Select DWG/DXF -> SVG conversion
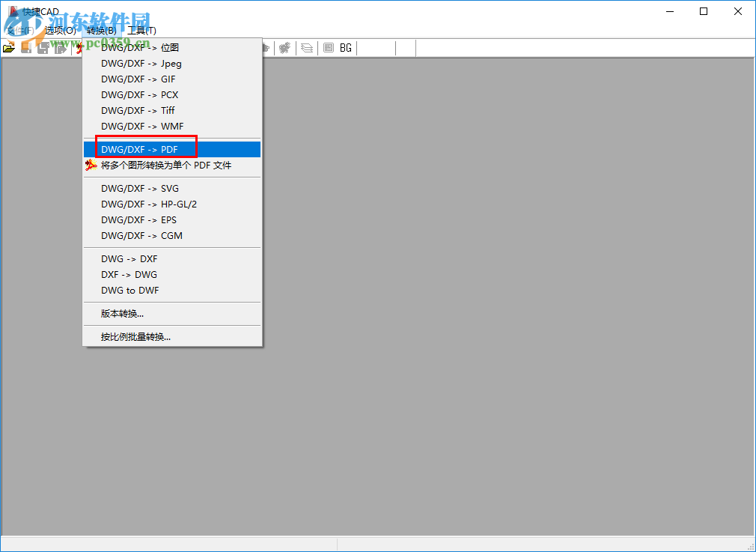Viewport: 756px width, 552px height. pos(142,188)
